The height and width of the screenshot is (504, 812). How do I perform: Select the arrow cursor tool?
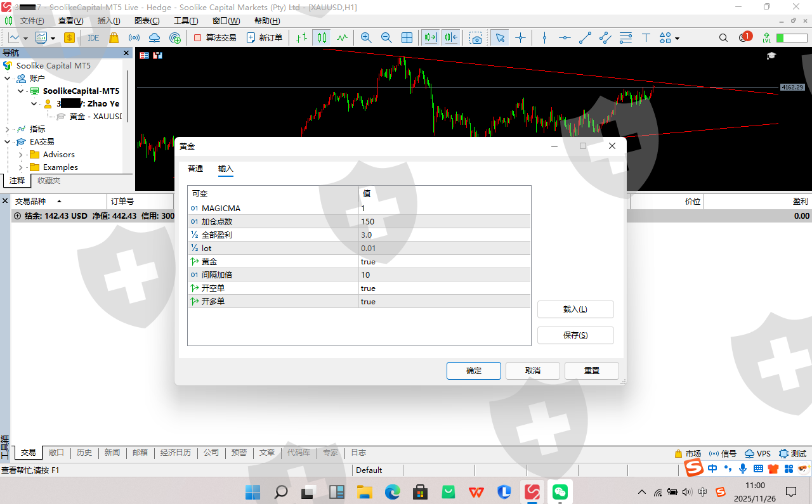click(x=501, y=38)
